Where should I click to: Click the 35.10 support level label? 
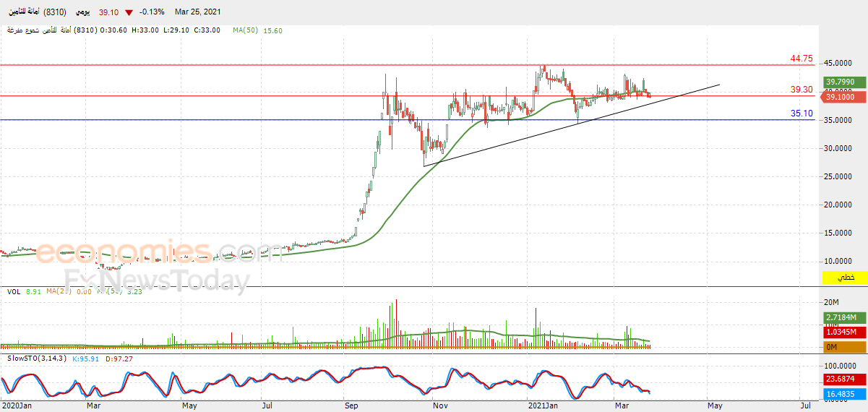tap(802, 113)
